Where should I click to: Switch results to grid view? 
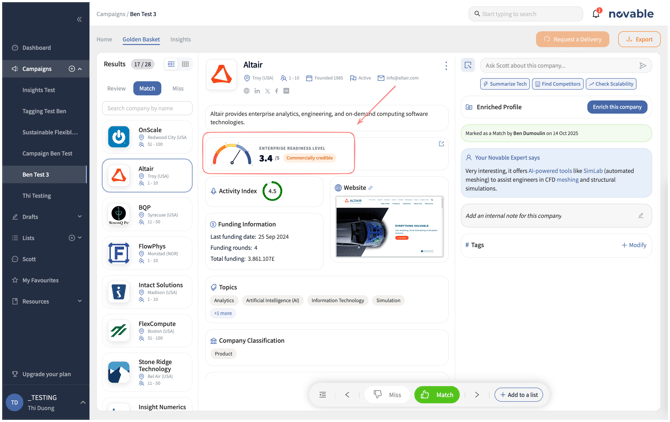coord(185,64)
